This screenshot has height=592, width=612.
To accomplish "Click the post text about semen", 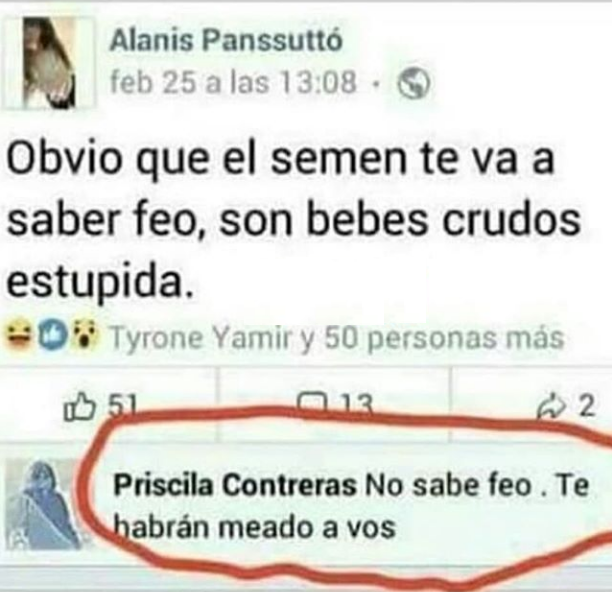I will (x=293, y=221).
